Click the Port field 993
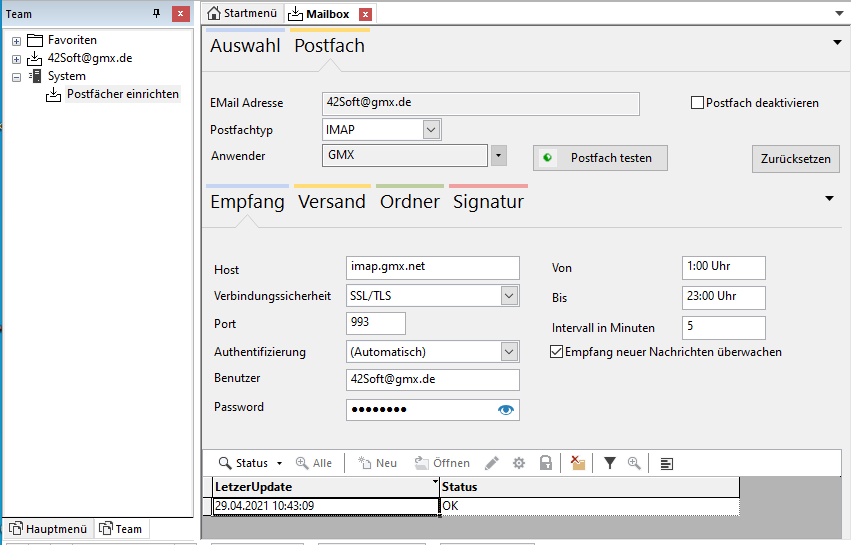851x545 pixels. 376,323
